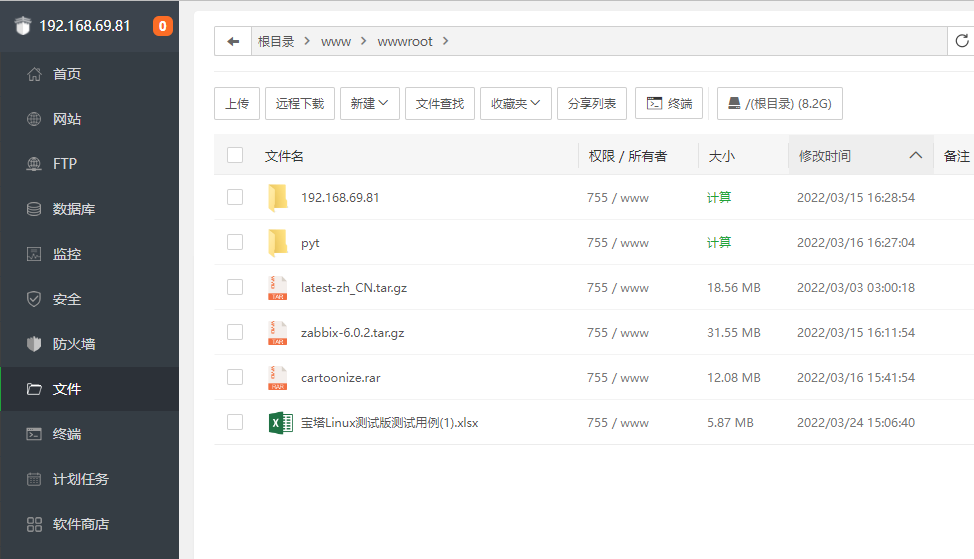The image size is (974, 559).
Task: Click the 文件 folder icon in sidebar
Action: pos(34,389)
